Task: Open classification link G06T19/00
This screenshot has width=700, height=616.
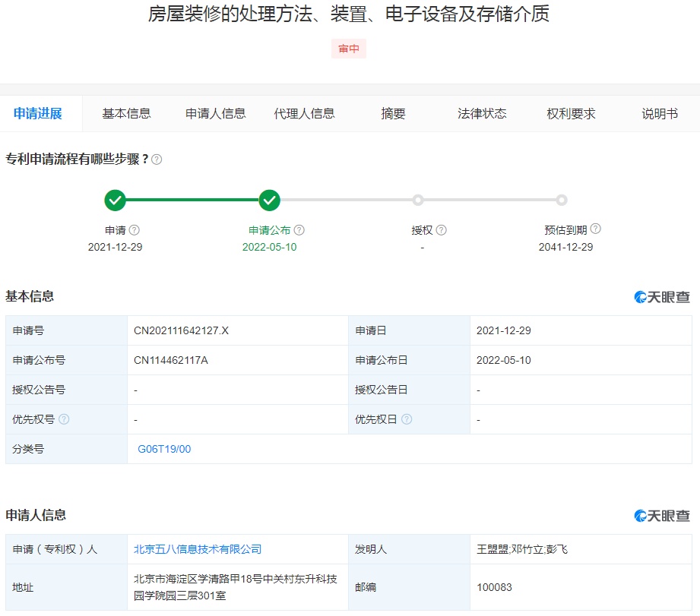Action: pyautogui.click(x=164, y=449)
